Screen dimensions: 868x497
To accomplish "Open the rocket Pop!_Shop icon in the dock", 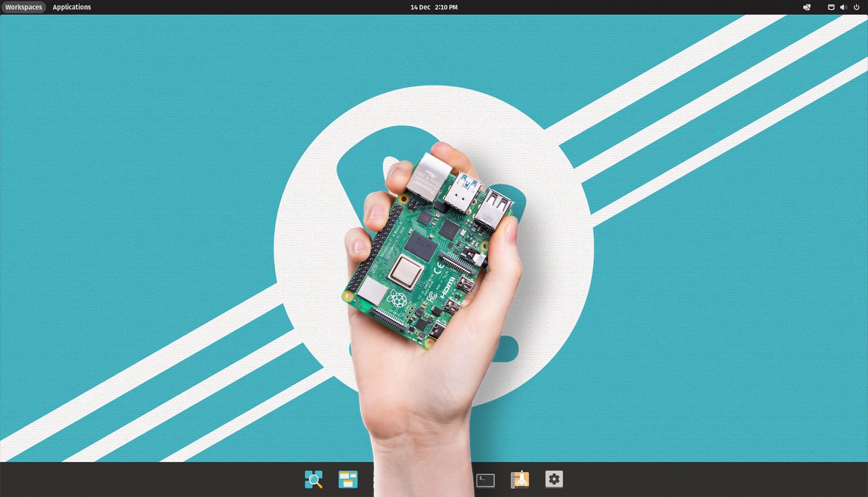I will coord(520,480).
